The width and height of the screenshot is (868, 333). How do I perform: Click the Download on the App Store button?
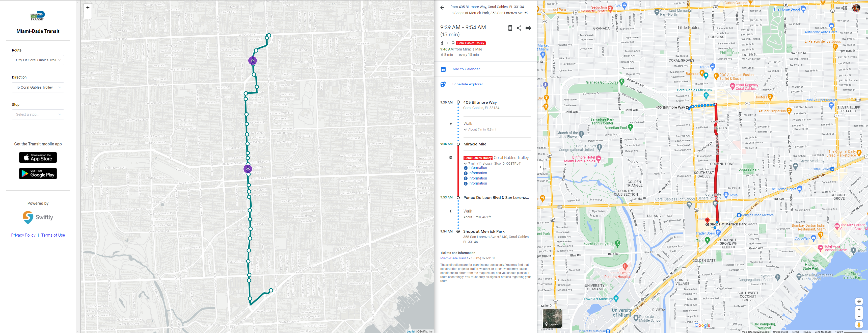pyautogui.click(x=38, y=157)
